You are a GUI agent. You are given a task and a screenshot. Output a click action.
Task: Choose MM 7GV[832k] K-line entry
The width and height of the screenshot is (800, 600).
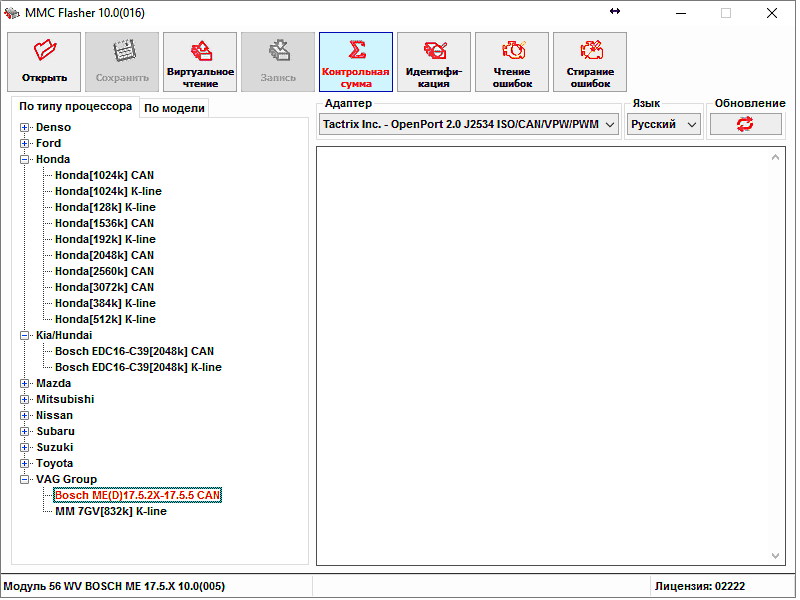pyautogui.click(x=110, y=511)
